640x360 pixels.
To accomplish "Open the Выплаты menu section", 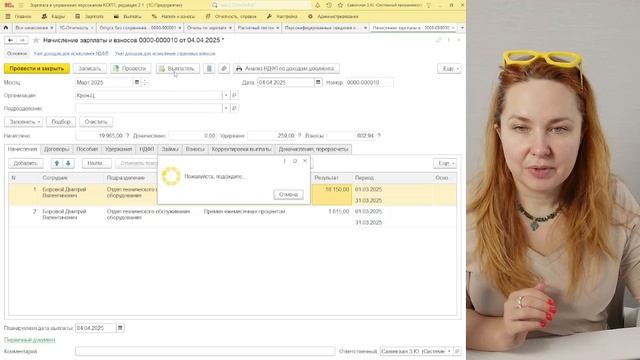I will [127, 16].
